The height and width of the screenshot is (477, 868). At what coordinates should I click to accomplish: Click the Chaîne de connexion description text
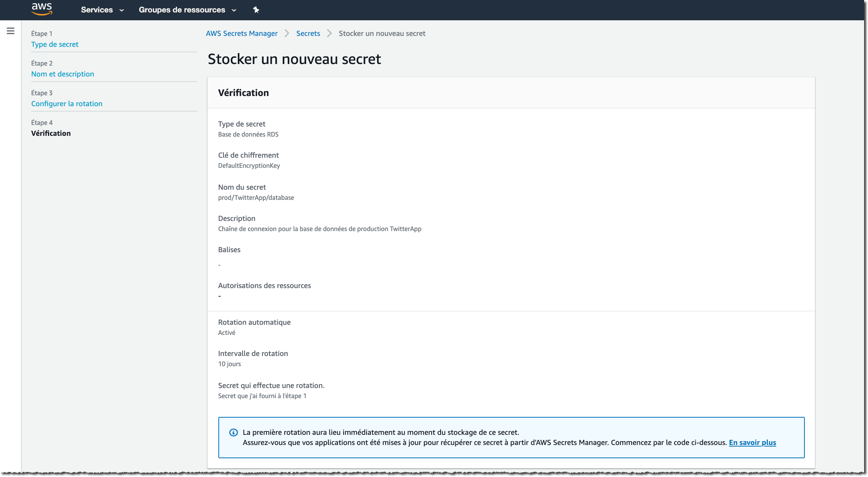coord(319,229)
